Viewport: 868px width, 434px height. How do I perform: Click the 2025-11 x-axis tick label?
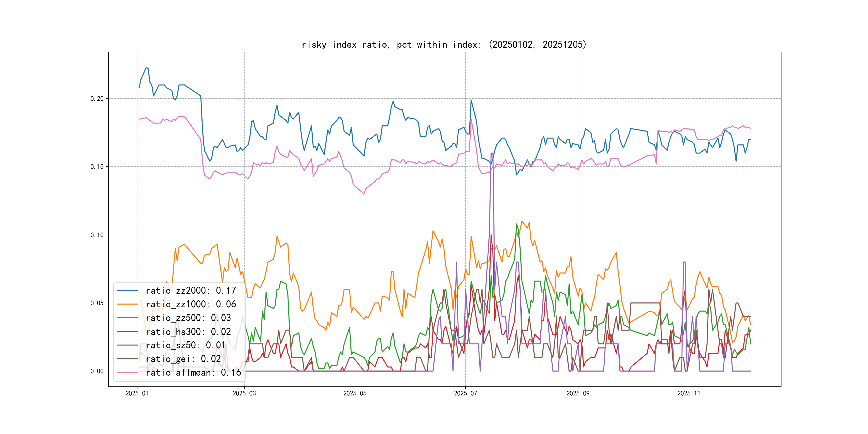point(689,393)
